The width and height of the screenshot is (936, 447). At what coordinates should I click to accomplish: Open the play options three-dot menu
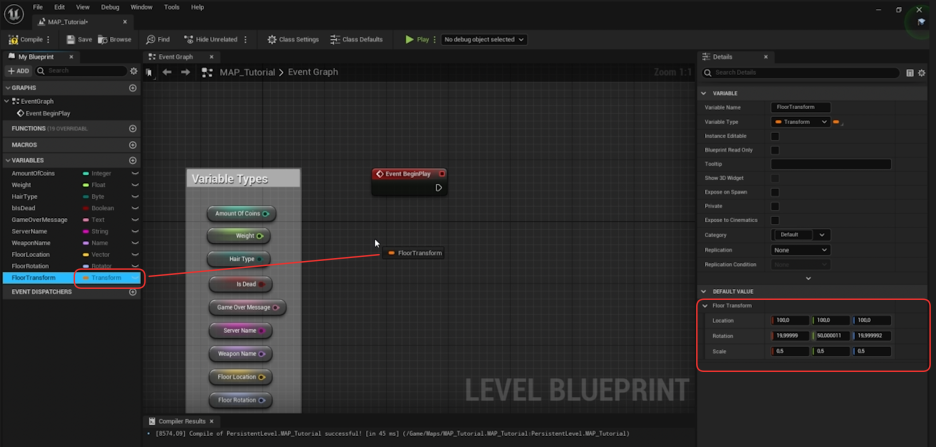click(434, 39)
